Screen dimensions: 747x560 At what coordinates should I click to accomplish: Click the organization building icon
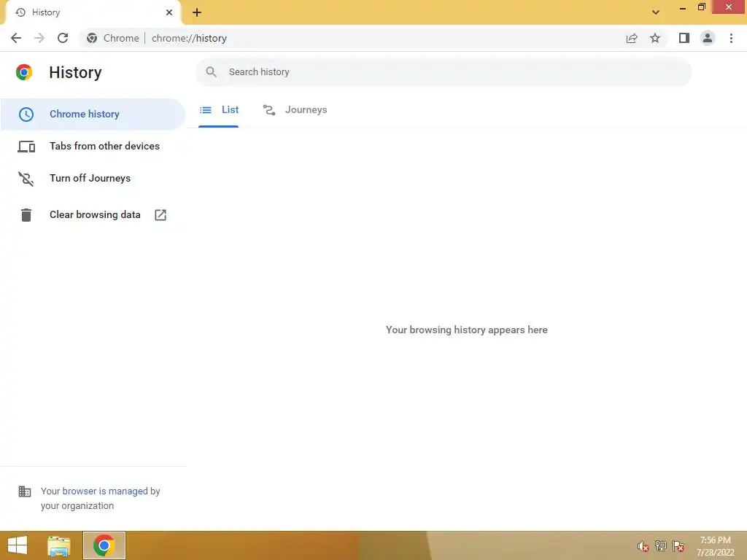[24, 491]
